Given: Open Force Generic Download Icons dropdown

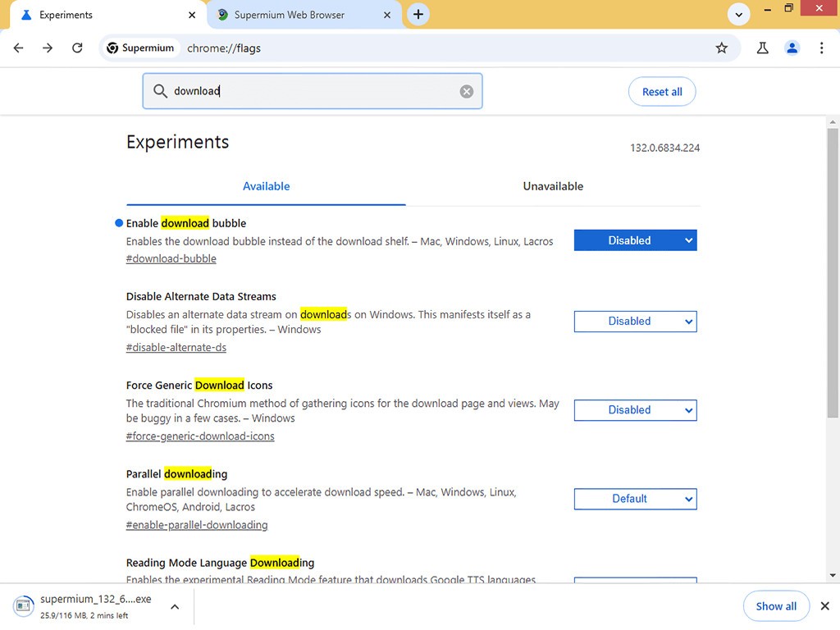Looking at the screenshot, I should pos(636,410).
